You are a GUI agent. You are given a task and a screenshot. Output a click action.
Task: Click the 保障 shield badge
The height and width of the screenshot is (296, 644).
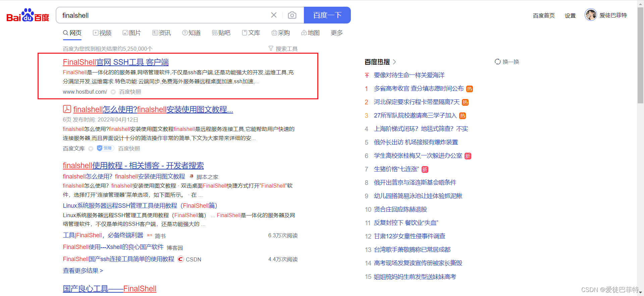click(105, 148)
